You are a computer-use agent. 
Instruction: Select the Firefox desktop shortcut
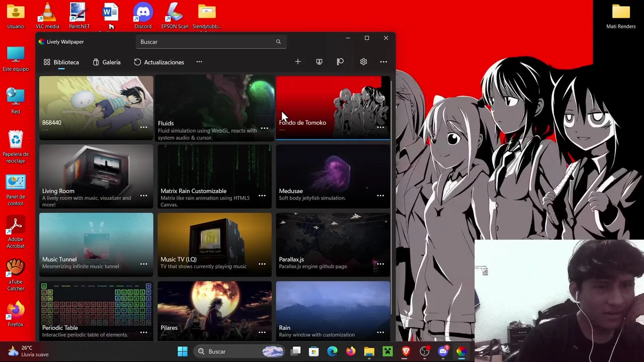click(x=16, y=314)
